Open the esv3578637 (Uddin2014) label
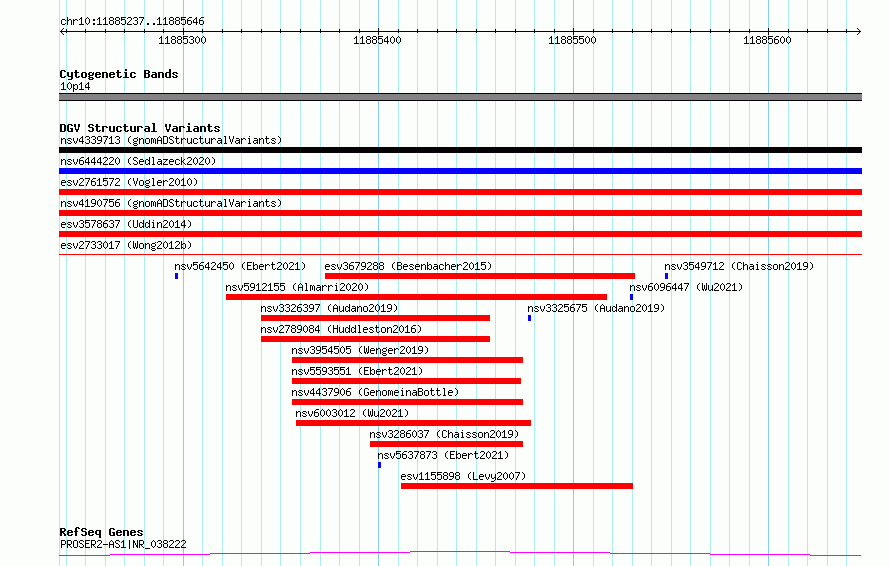The image size is (890, 566). [126, 224]
